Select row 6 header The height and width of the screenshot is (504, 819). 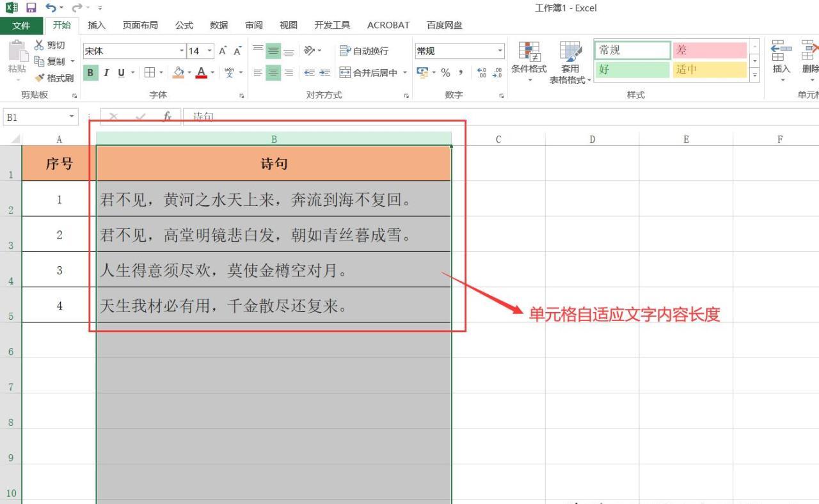click(11, 340)
